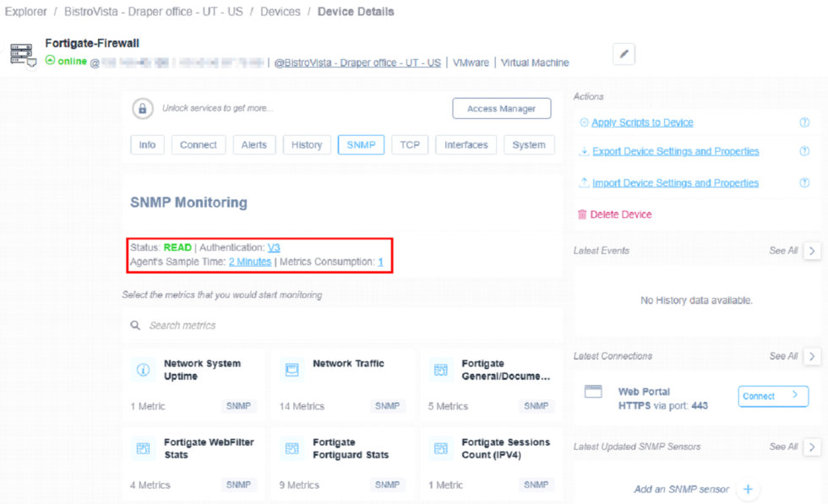Click the magnifier icon in Search metrics
Image resolution: width=828 pixels, height=504 pixels.
click(135, 325)
